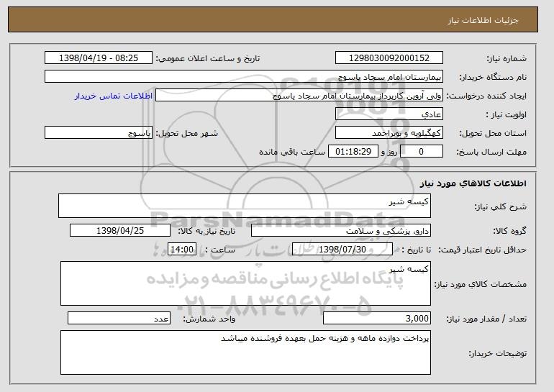The height and width of the screenshot is (392, 554).
Task: Click the label حداقل تاریخ اعتبار قیمت
Action: coord(483,250)
